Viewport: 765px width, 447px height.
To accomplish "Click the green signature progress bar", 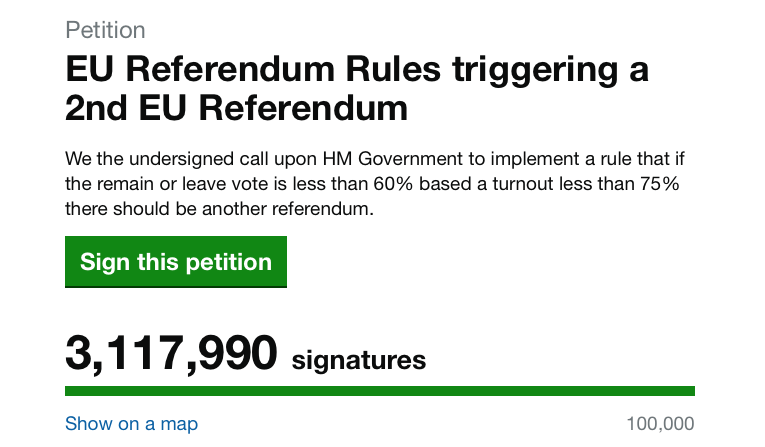I will click(380, 391).
